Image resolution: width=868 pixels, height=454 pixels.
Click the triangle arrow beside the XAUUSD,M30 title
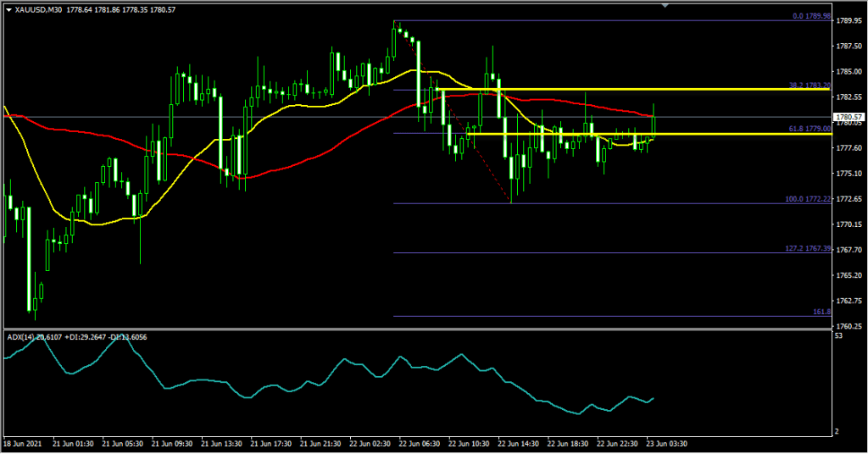(x=9, y=9)
